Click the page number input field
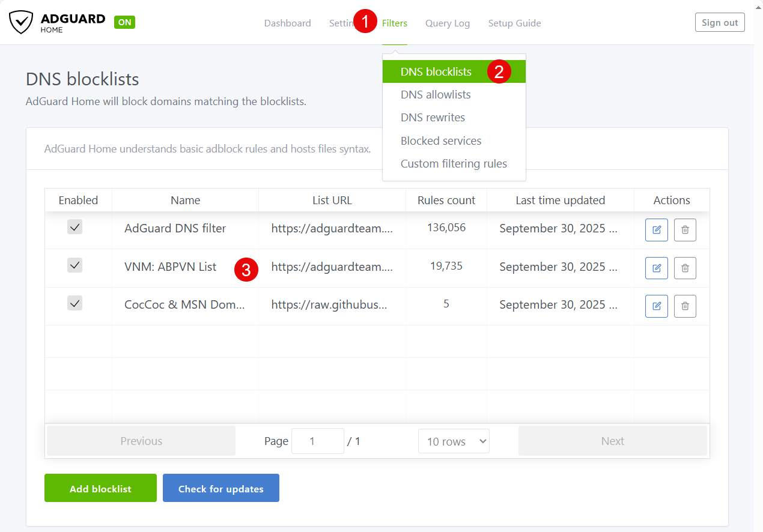The width and height of the screenshot is (763, 532). [317, 441]
